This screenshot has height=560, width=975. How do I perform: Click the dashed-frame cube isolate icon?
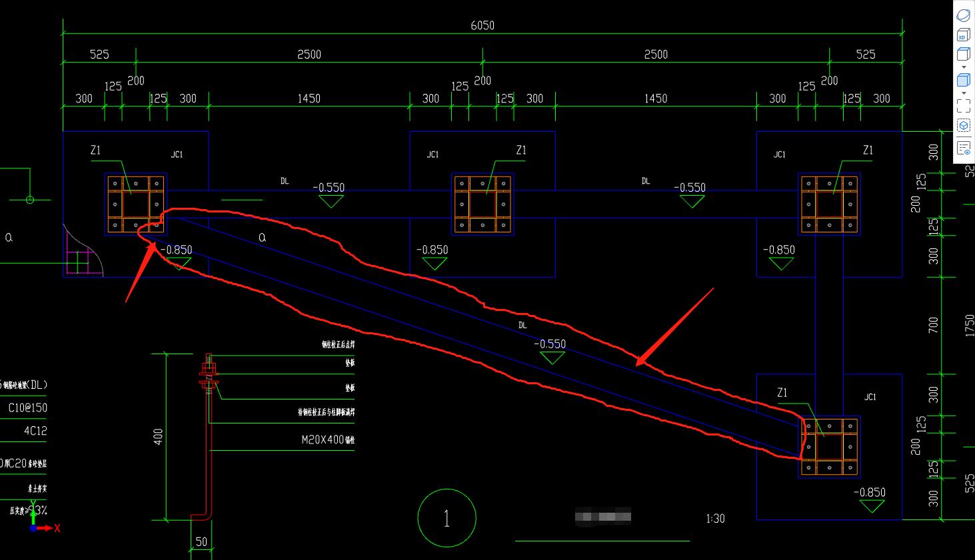pos(964,125)
